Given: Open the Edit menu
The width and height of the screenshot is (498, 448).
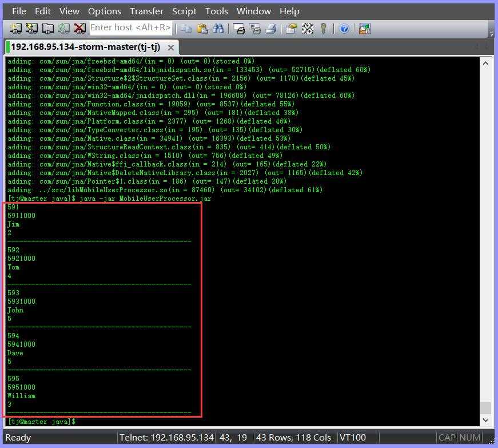Looking at the screenshot, I should (42, 11).
